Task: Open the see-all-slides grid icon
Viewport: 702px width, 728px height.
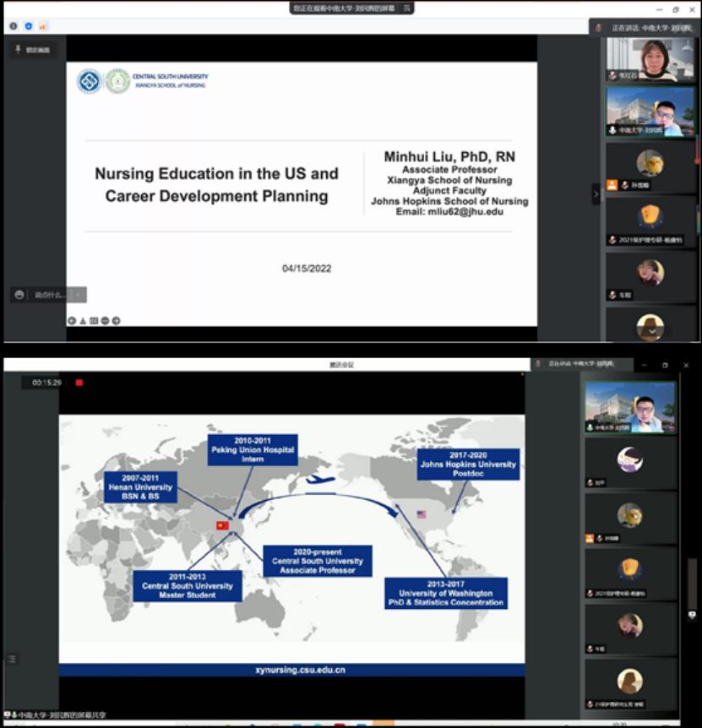Action: click(x=94, y=321)
